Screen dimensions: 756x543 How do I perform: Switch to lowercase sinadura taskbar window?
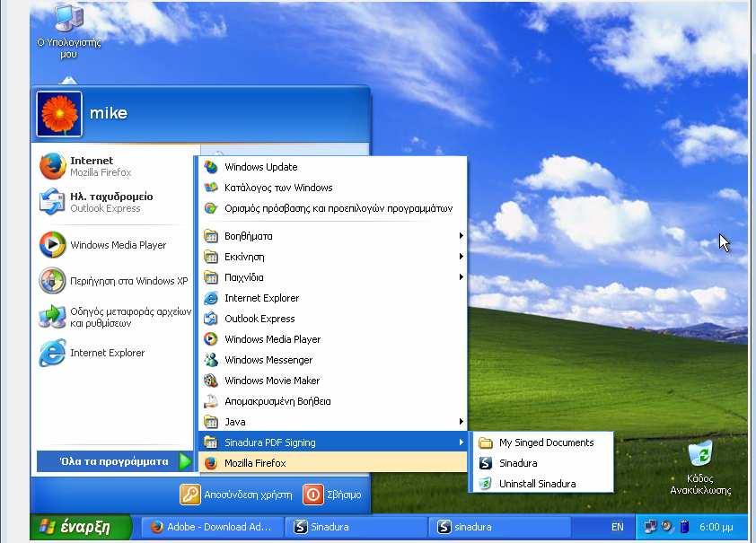point(498,527)
